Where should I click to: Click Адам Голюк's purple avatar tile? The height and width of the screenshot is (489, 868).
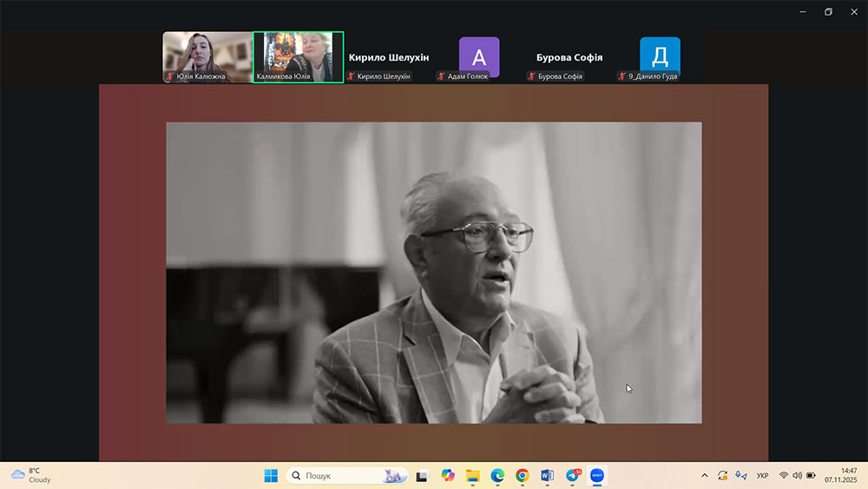[479, 56]
